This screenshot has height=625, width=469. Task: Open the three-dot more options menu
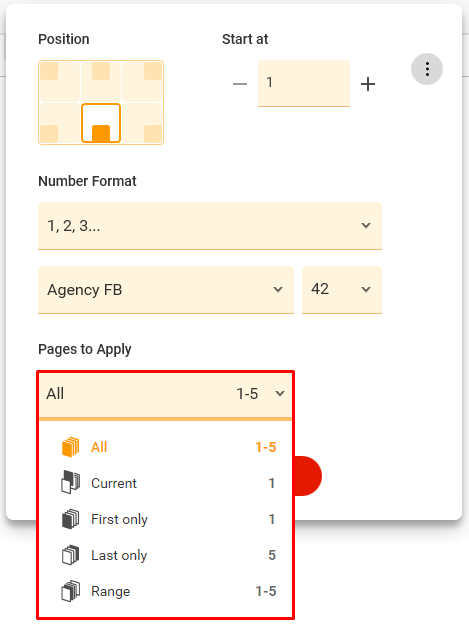point(427,69)
